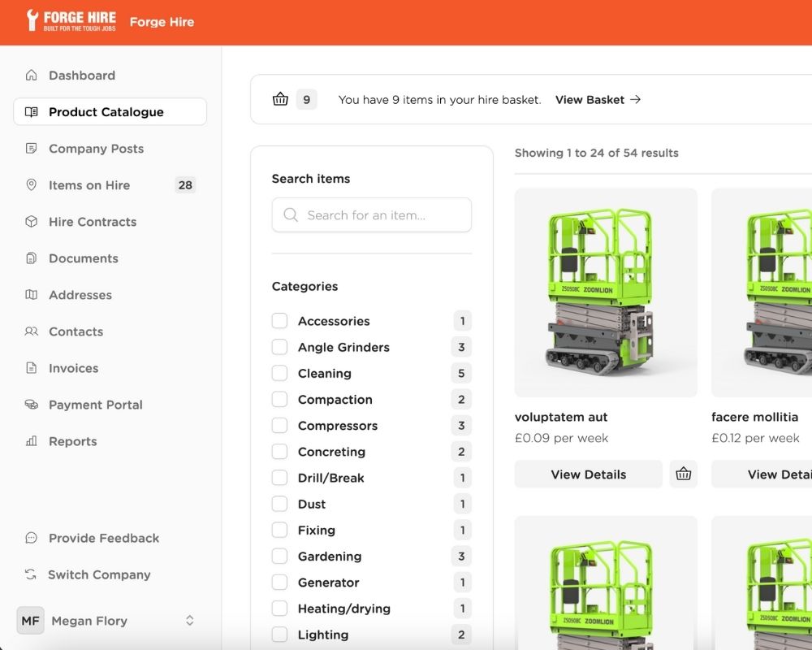Open Company Posts in the sidebar
The width and height of the screenshot is (812, 650).
[110, 149]
